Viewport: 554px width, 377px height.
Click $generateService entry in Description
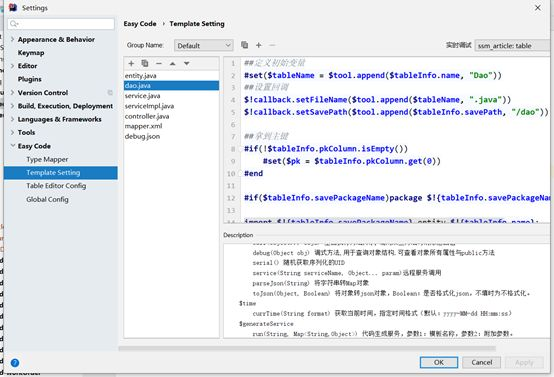tap(266, 324)
